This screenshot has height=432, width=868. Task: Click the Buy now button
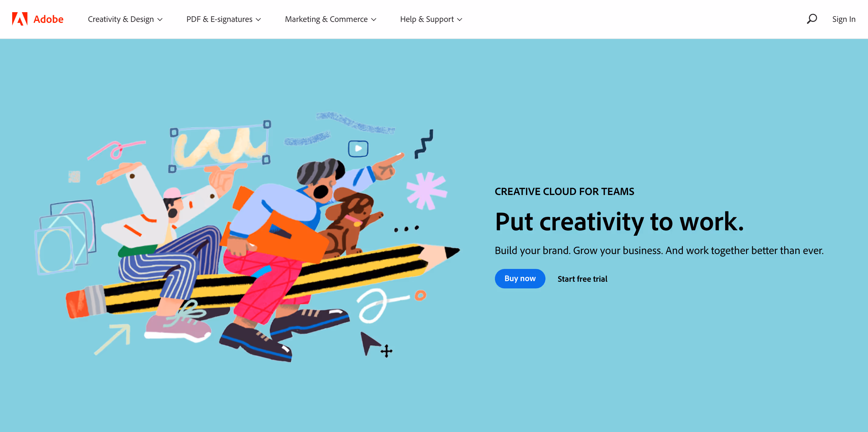[x=520, y=278]
